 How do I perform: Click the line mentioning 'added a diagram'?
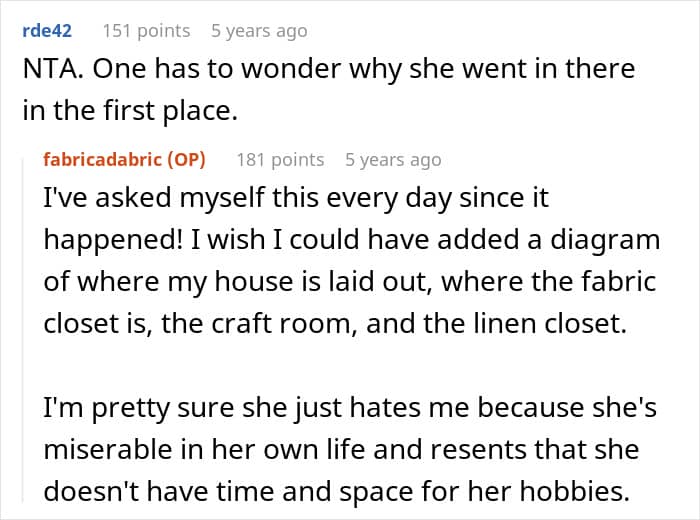tap(352, 240)
